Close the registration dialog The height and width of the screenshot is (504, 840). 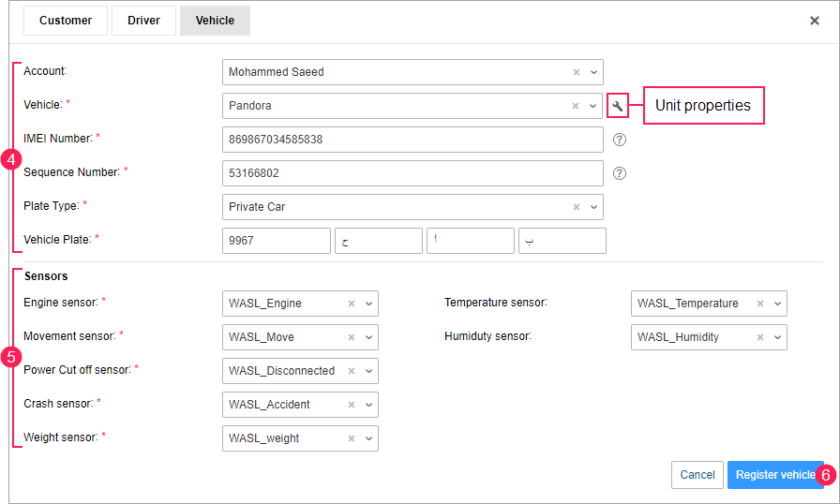point(814,21)
